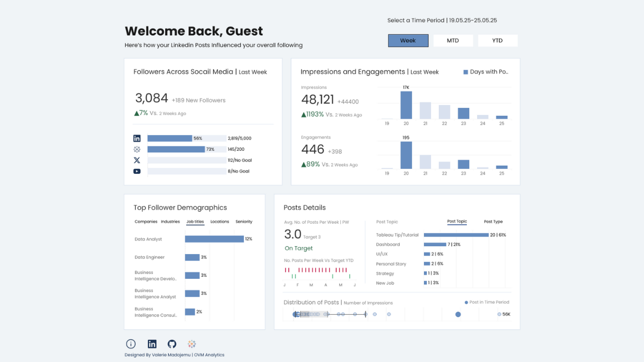Switch time period to YTD
644x362 pixels.
pyautogui.click(x=497, y=41)
